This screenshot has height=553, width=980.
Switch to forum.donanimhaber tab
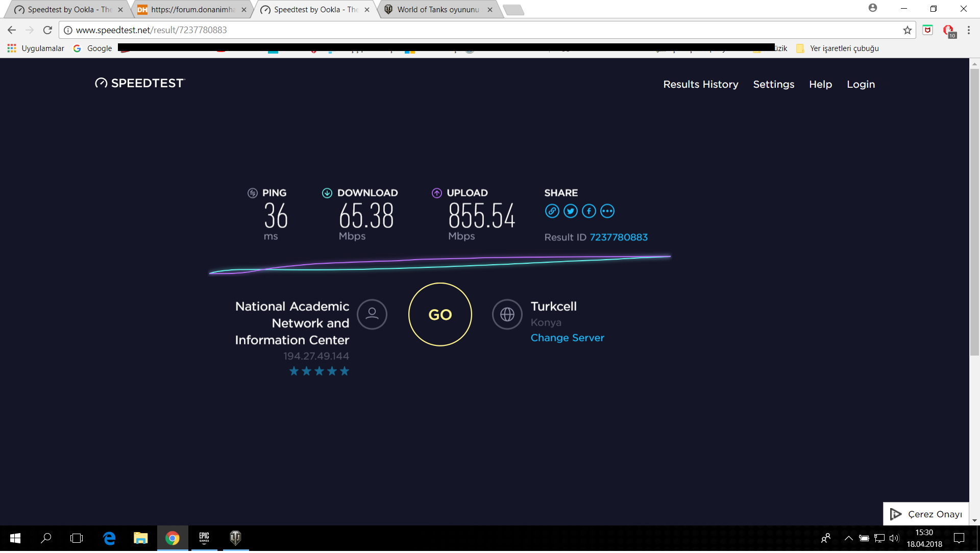coord(191,10)
